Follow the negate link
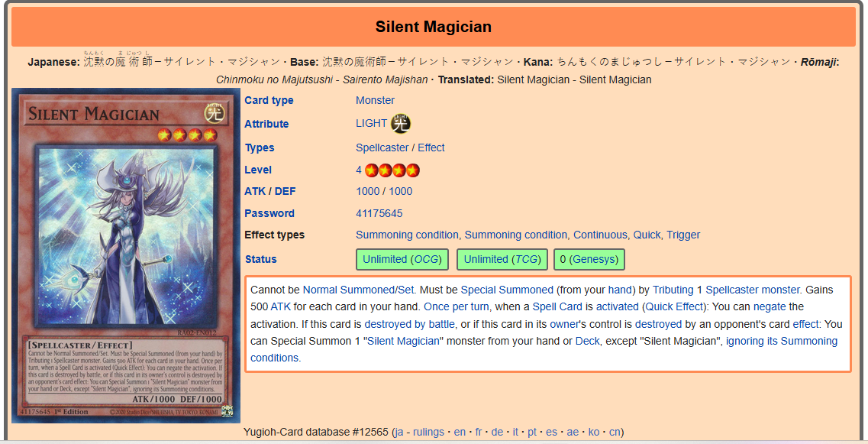The image size is (868, 444). (770, 306)
